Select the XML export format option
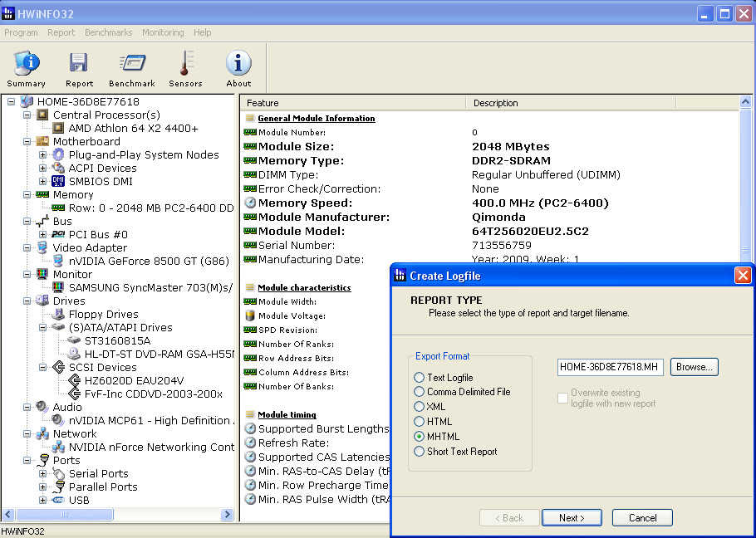Viewport: 756px width, 538px height. [x=420, y=407]
